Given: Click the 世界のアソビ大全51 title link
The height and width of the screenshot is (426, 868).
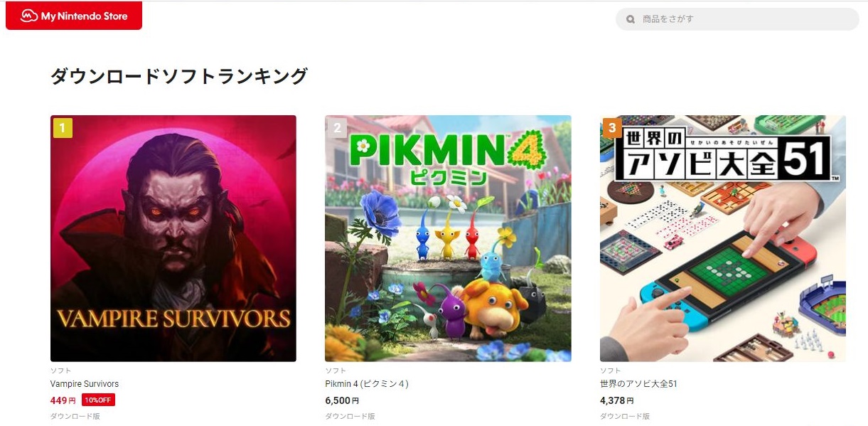Looking at the screenshot, I should tap(638, 384).
